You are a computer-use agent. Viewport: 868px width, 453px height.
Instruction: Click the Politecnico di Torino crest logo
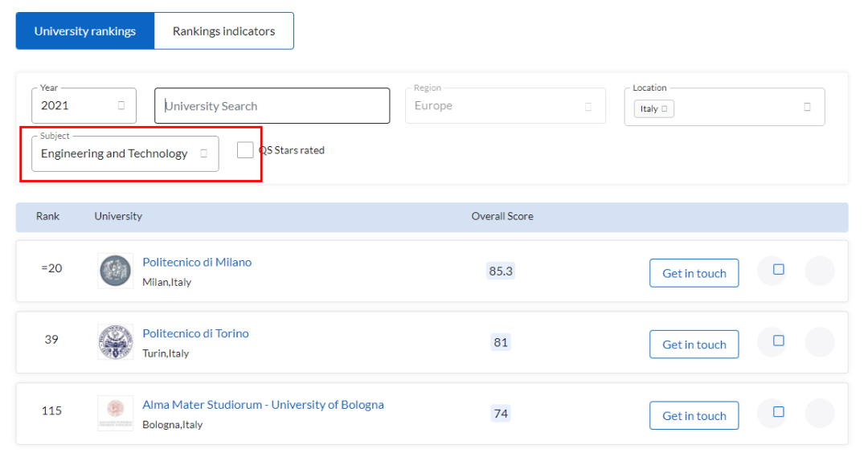(x=115, y=342)
